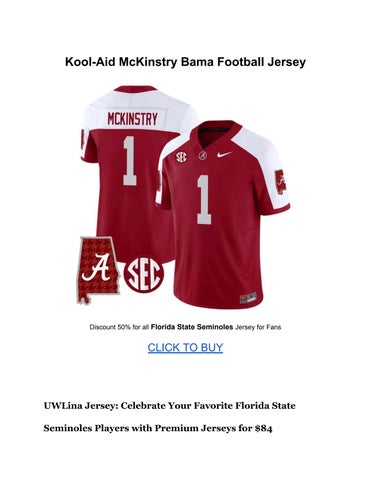
Task: Open the CLICK TO BUY link
Action: 185,348
